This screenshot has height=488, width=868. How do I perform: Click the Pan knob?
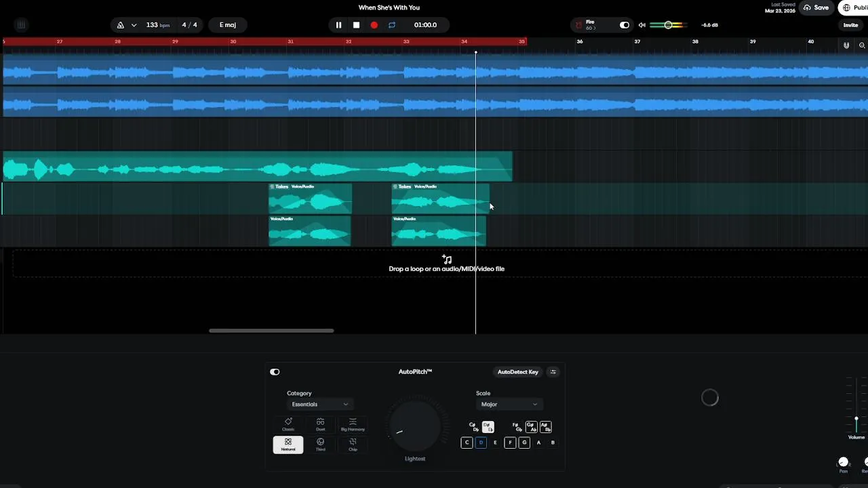pos(844,462)
